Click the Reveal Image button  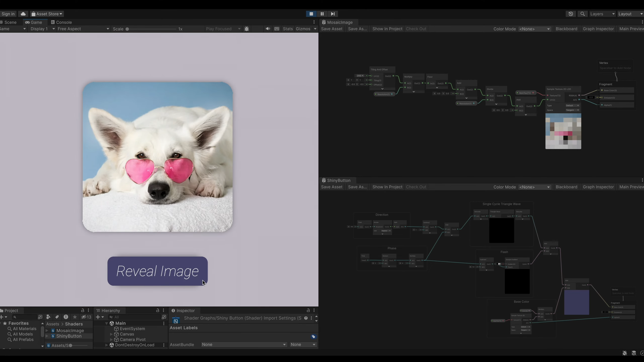click(157, 271)
